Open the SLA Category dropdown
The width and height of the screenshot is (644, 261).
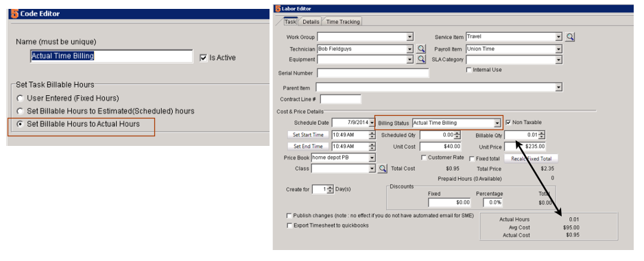(558, 60)
